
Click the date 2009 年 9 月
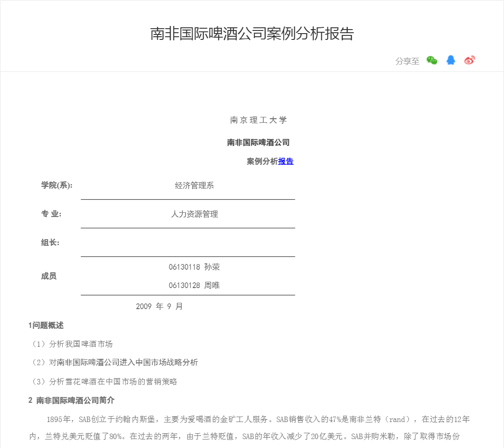pyautogui.click(x=159, y=306)
